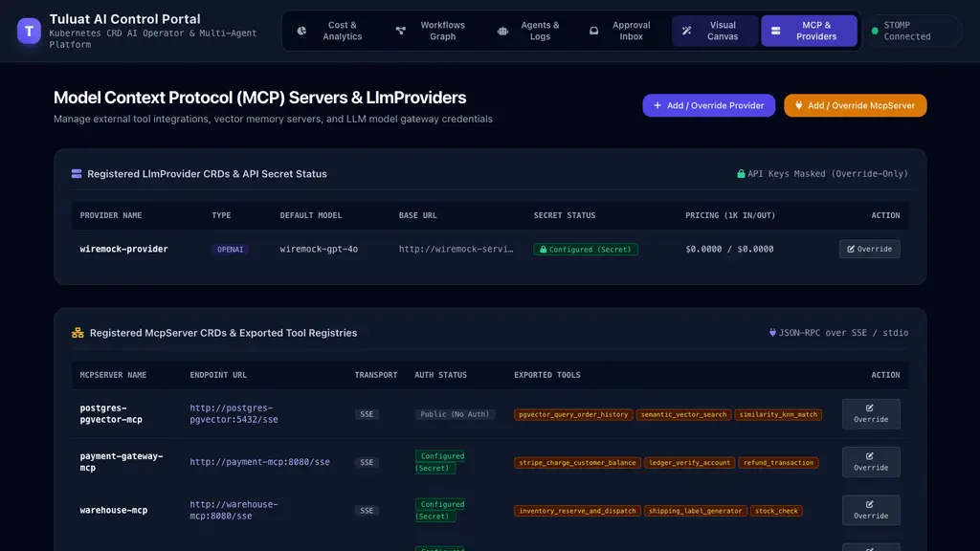Switch to Agents & Logs tab
Screen dimensions: 980x551
coord(529,31)
